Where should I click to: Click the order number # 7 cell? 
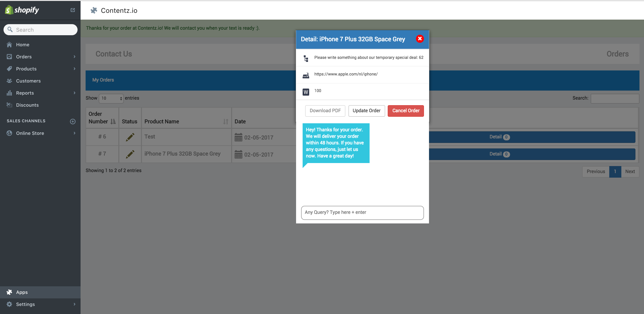click(x=102, y=154)
